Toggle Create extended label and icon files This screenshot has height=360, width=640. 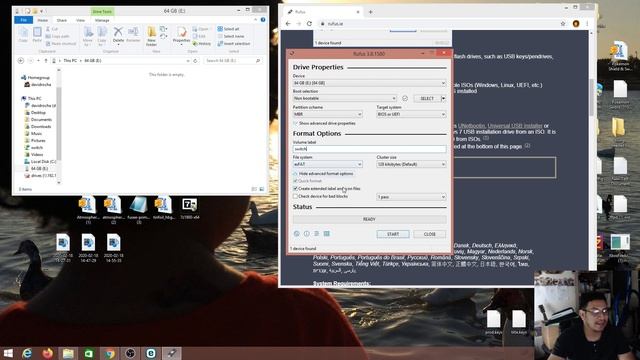click(x=296, y=189)
